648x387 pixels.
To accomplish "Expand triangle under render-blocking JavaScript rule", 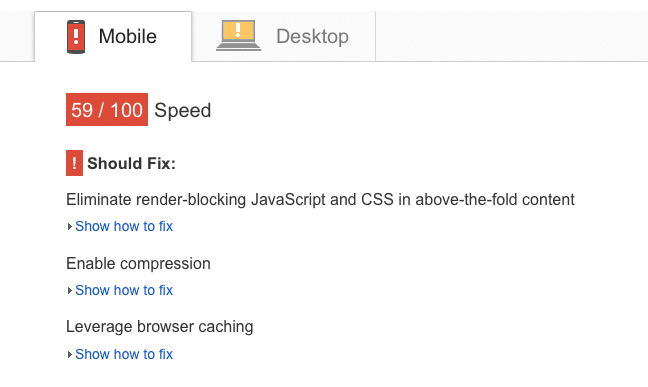I will click(69, 227).
